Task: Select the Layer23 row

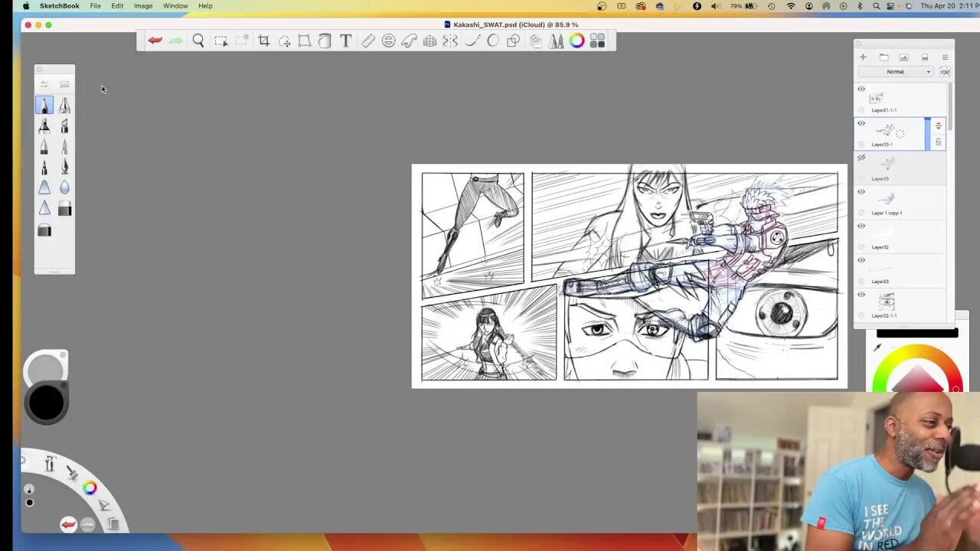Action: [x=900, y=271]
